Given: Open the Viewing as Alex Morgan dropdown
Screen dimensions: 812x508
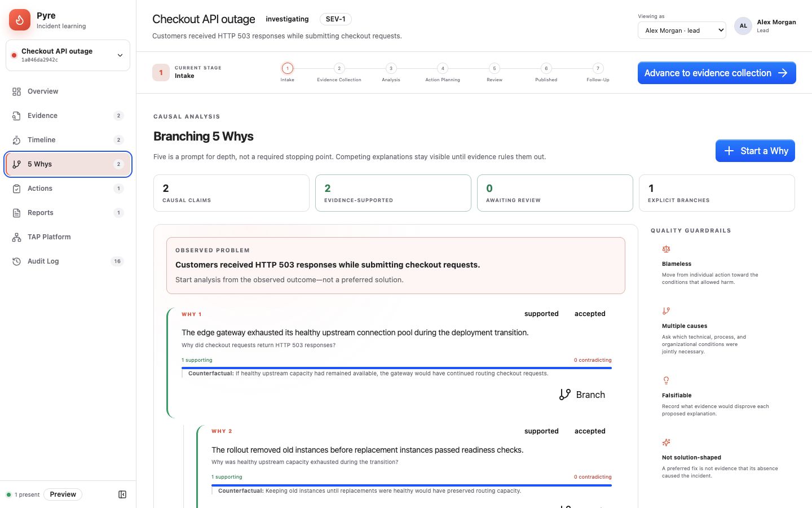Looking at the screenshot, I should tap(682, 30).
